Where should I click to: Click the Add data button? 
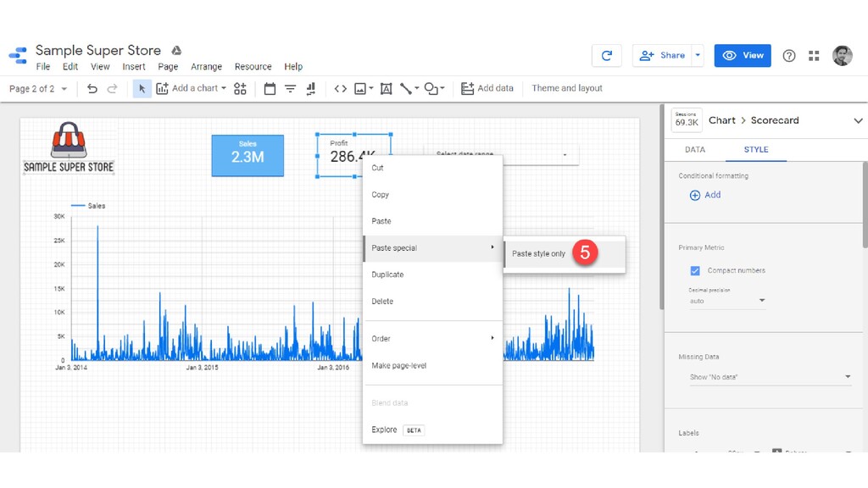click(x=487, y=88)
